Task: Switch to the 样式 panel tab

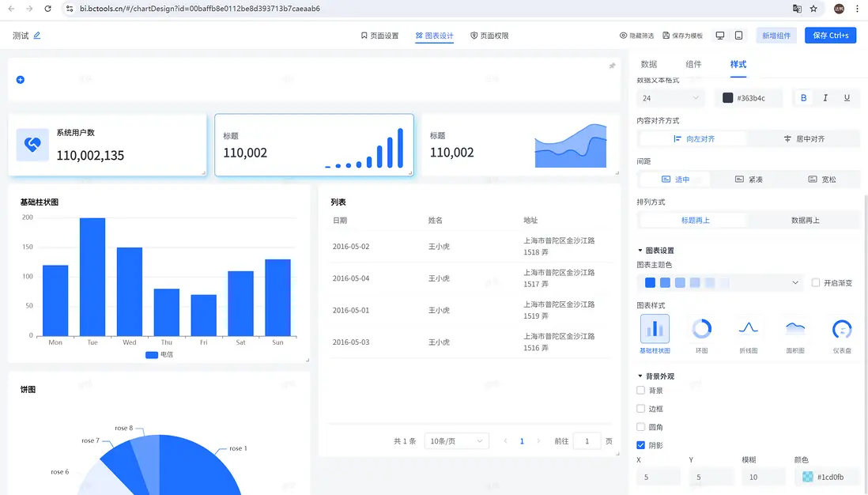Action: click(738, 64)
